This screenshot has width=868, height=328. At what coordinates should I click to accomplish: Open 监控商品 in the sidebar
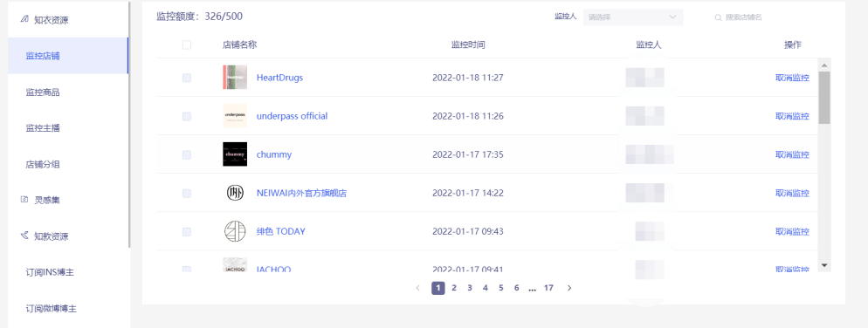pos(43,92)
